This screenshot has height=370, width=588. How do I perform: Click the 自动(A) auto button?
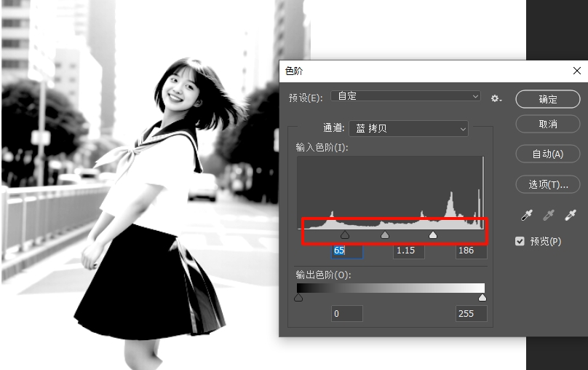[x=548, y=154]
